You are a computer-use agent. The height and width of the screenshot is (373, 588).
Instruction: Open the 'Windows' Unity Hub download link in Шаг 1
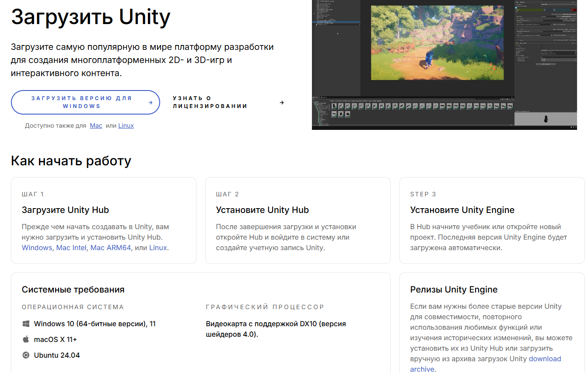click(x=37, y=247)
